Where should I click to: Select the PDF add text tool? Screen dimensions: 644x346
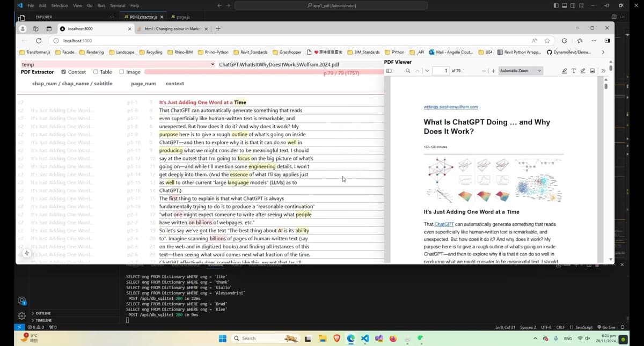pos(574,71)
